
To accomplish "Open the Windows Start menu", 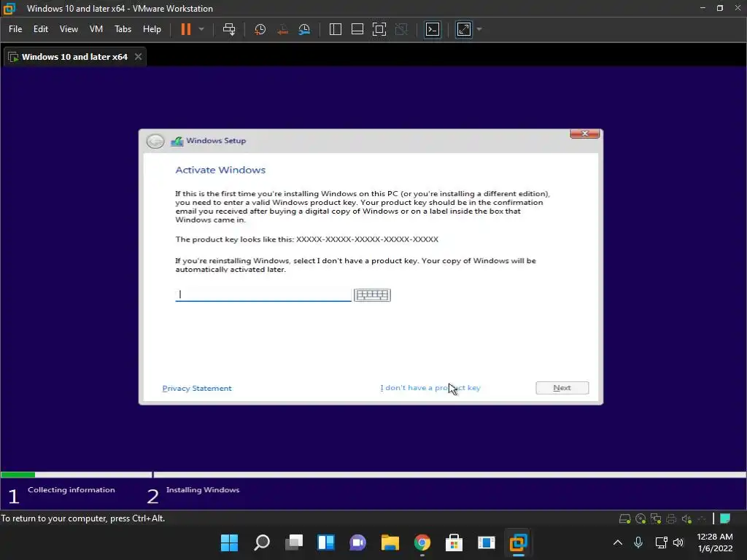I will pyautogui.click(x=229, y=542).
